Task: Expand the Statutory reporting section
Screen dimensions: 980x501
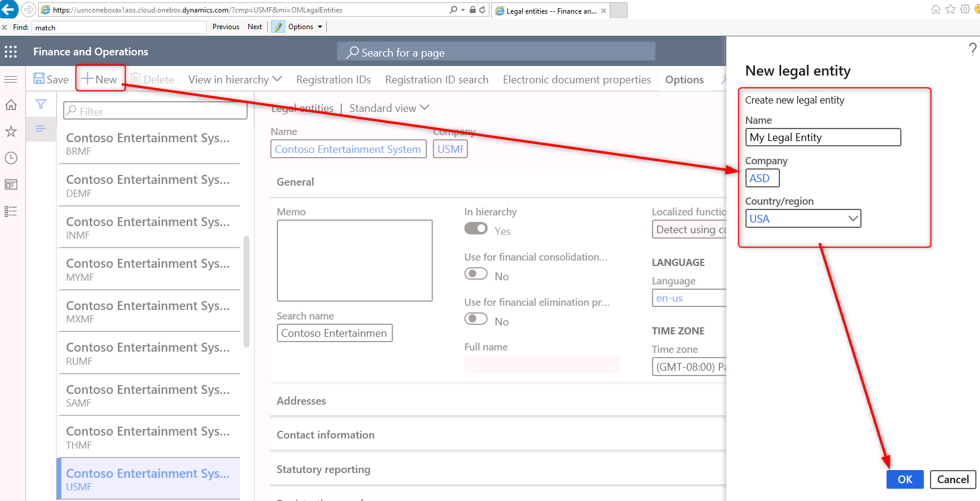Action: pos(498,469)
